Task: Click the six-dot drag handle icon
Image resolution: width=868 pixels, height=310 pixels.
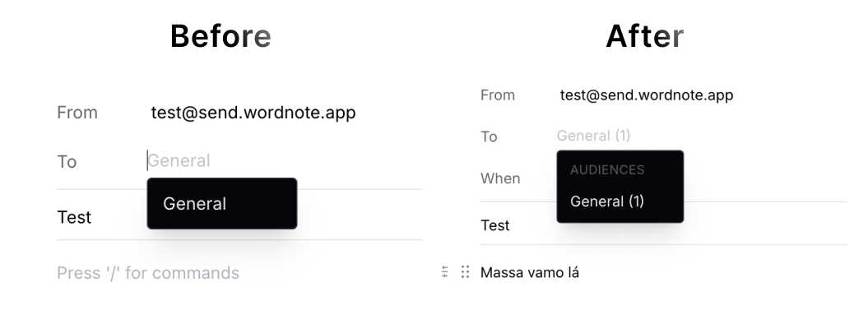Action: [x=465, y=272]
